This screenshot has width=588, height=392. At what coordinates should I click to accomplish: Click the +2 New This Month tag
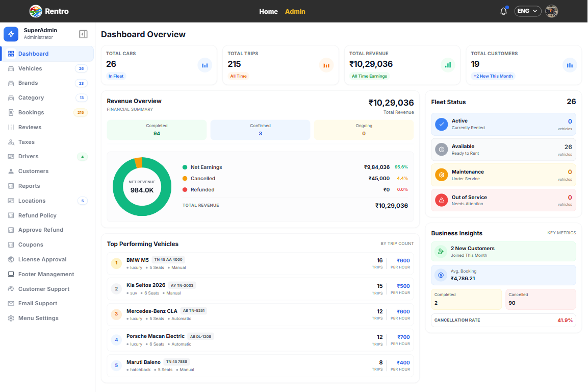[x=493, y=76]
